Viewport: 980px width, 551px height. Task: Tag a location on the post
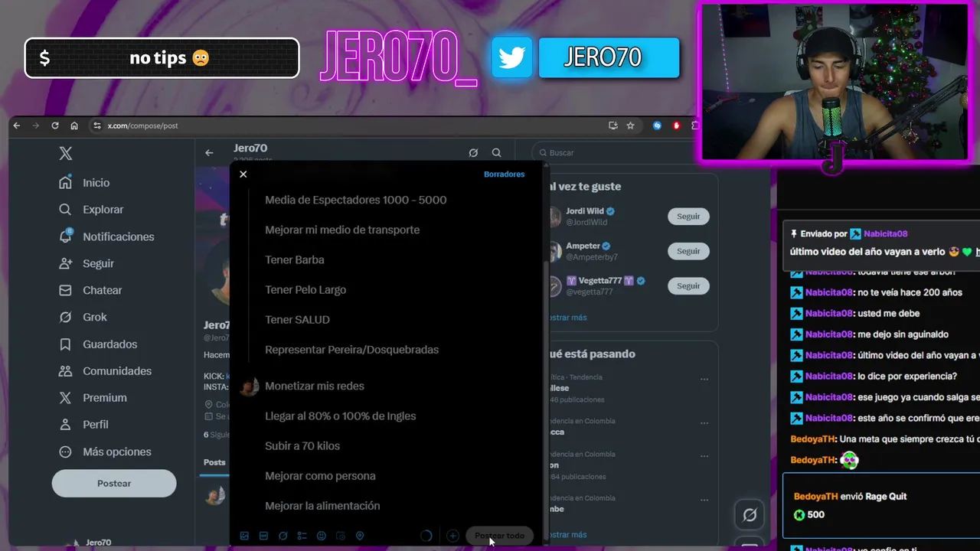point(360,536)
